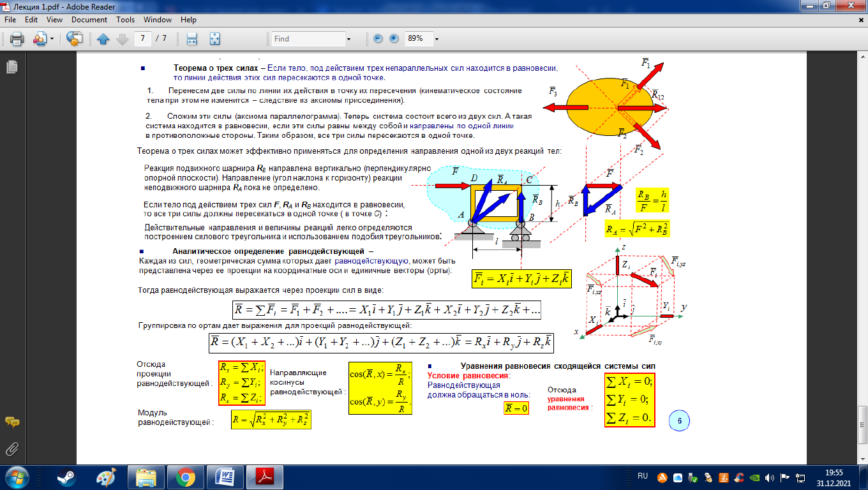The image size is (868, 490).
Task: Click the heading 'Уравнения равновесия сходящейся системы сил'
Action: (558, 366)
